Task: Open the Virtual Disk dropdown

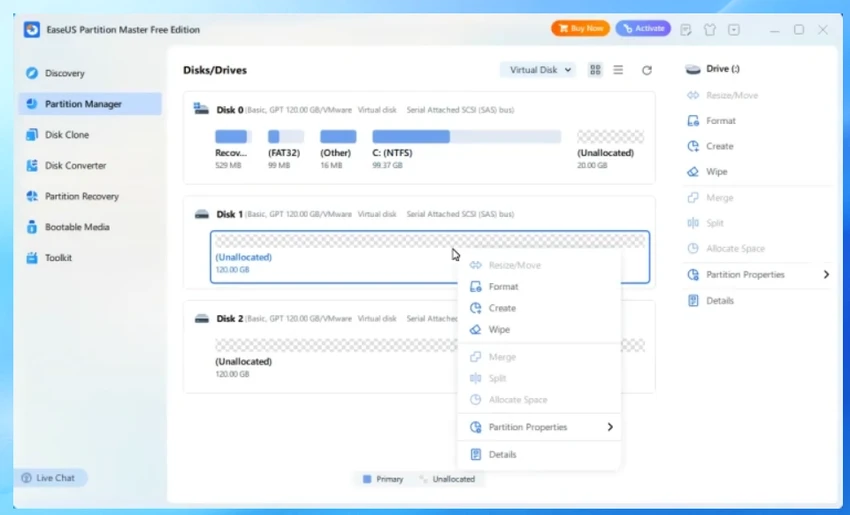Action: click(x=539, y=70)
